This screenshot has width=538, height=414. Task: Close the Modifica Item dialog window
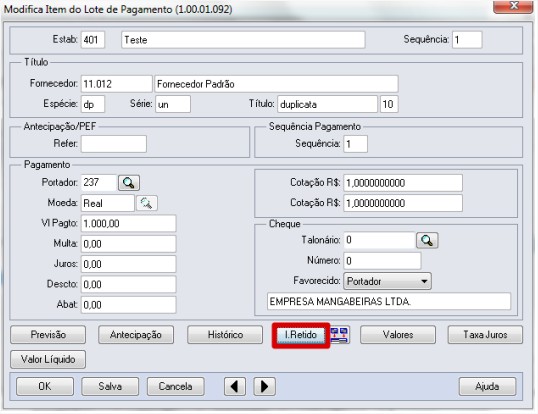[x=513, y=6]
